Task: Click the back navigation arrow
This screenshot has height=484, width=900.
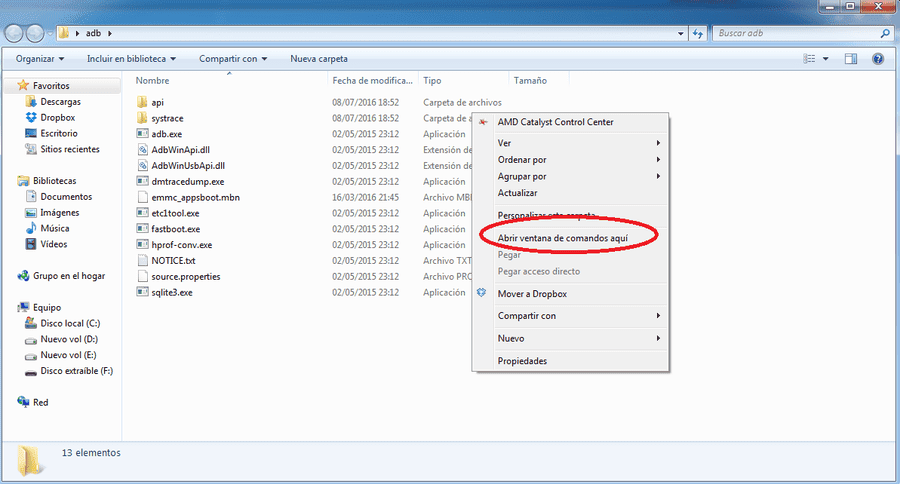Action: click(x=14, y=33)
